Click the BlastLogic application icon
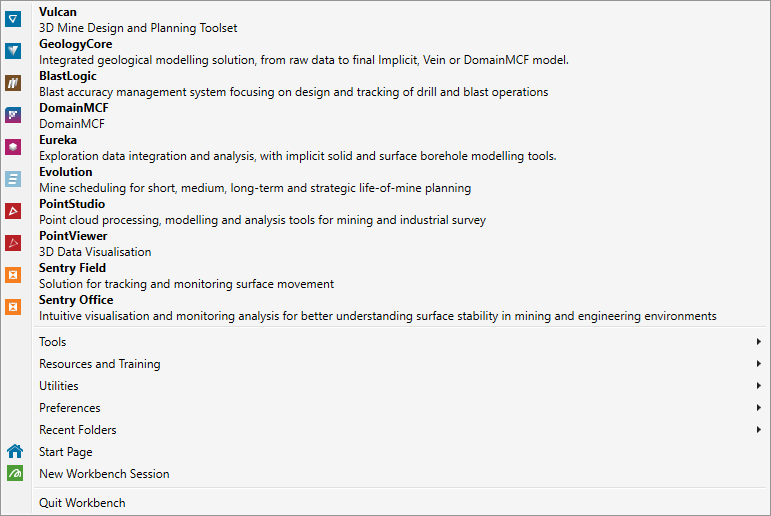 (13, 83)
